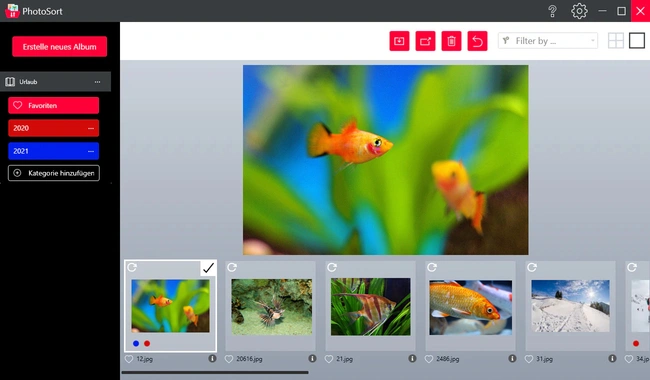The height and width of the screenshot is (380, 650).
Task: Favorite 2486.jpg with the heart
Action: click(x=429, y=359)
